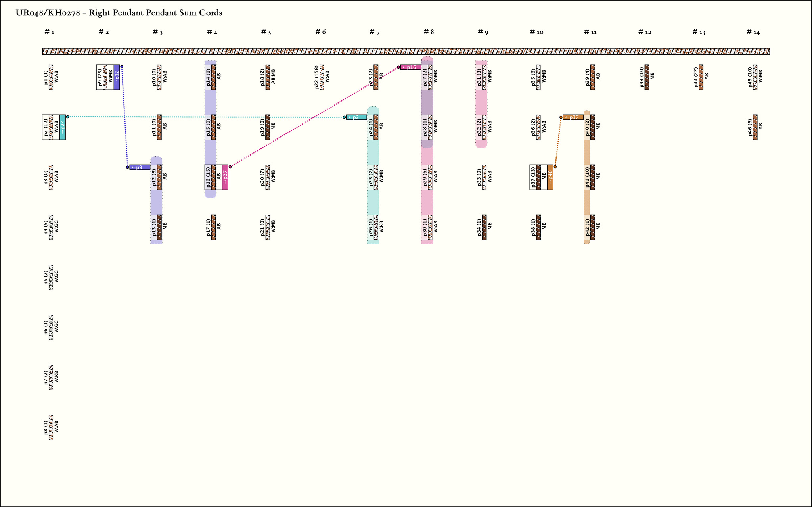The width and height of the screenshot is (812, 507).
Task: Click the p34 (1) MB cord swatch
Action: [x=484, y=227]
